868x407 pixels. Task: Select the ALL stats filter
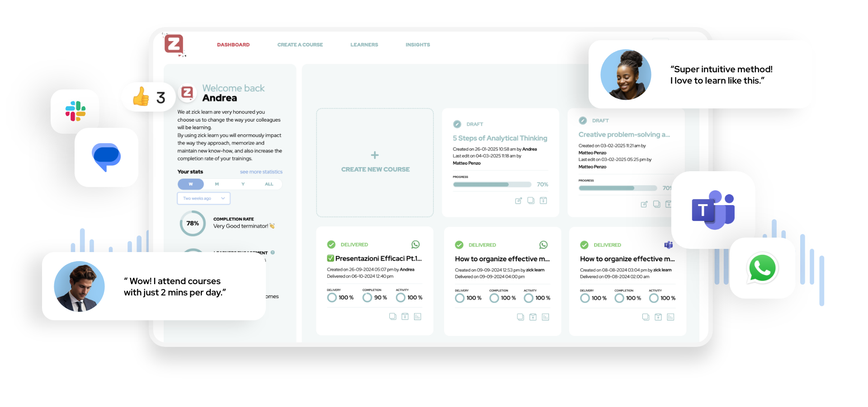[269, 184]
